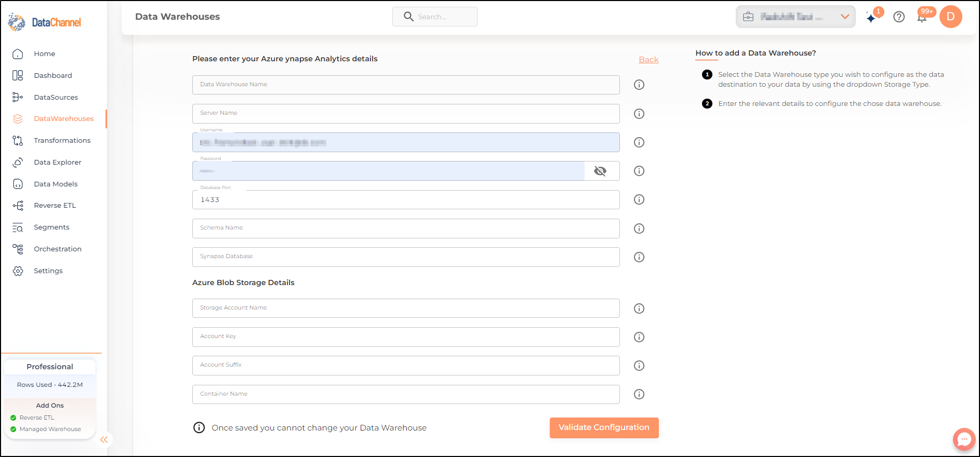Click the info icon beside save warning
The height and width of the screenshot is (457, 980).
pos(199,427)
